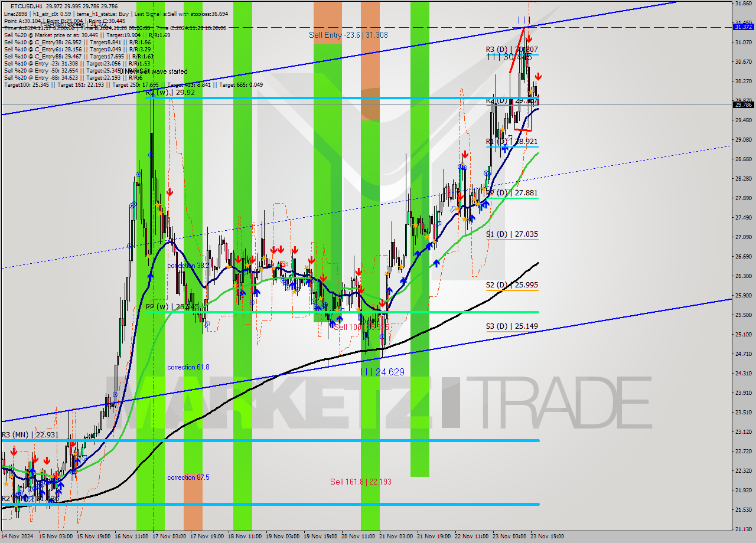Click the 'Sell Entry -23.6 | 31.308' label
Viewport: 756px width, 543px height.
click(x=348, y=35)
